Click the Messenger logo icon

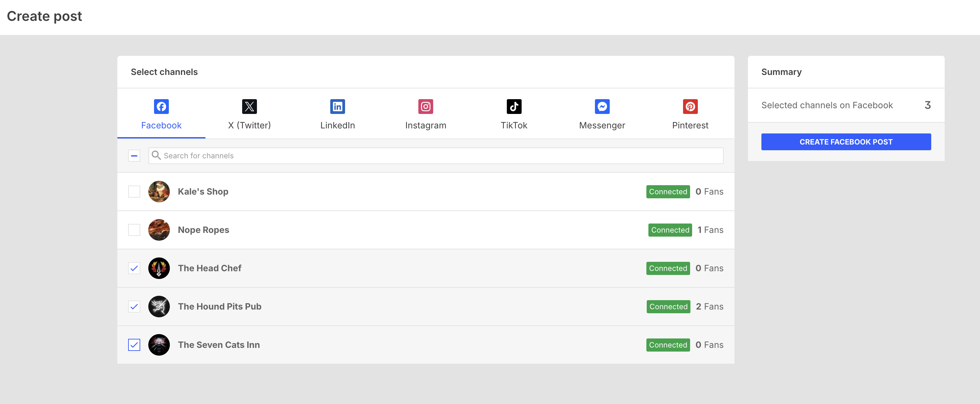pyautogui.click(x=602, y=107)
